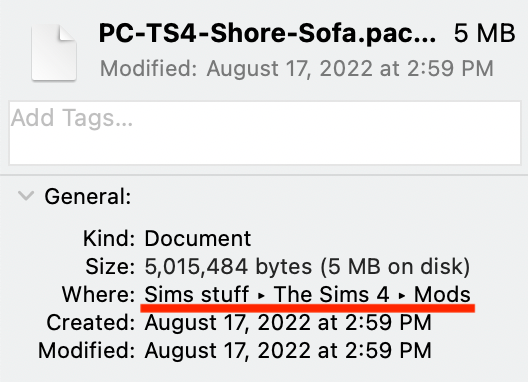Click the Created label
This screenshot has height=382, width=528.
click(x=91, y=322)
